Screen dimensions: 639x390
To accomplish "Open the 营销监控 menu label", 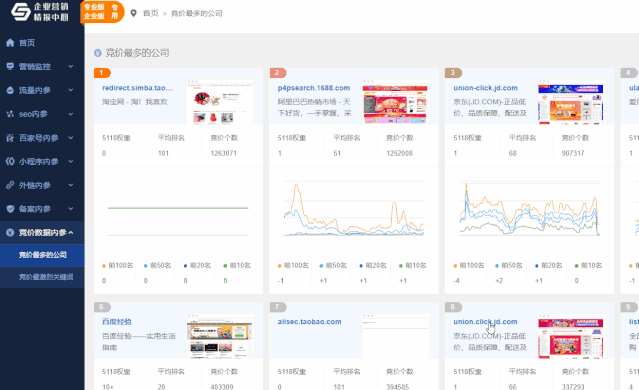I will coord(35,66).
